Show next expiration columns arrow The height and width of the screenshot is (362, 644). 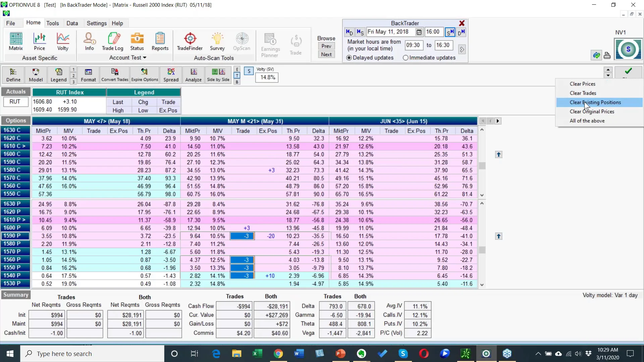[x=498, y=121]
